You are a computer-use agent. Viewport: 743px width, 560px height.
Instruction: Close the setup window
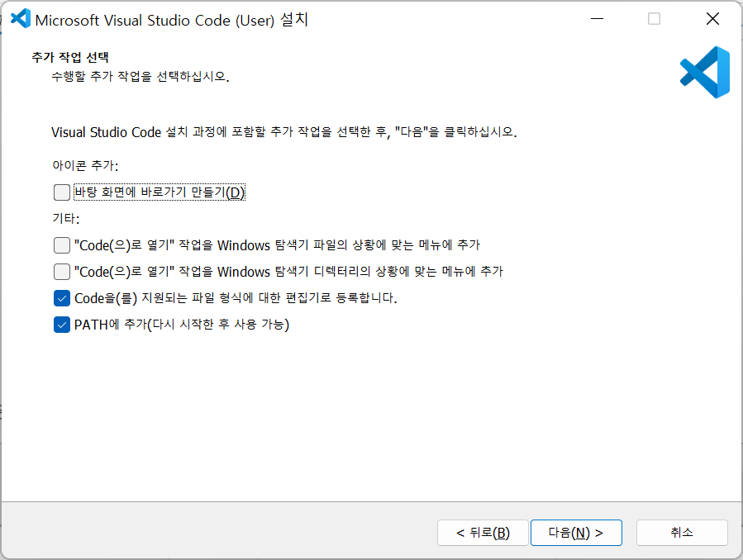[x=712, y=19]
